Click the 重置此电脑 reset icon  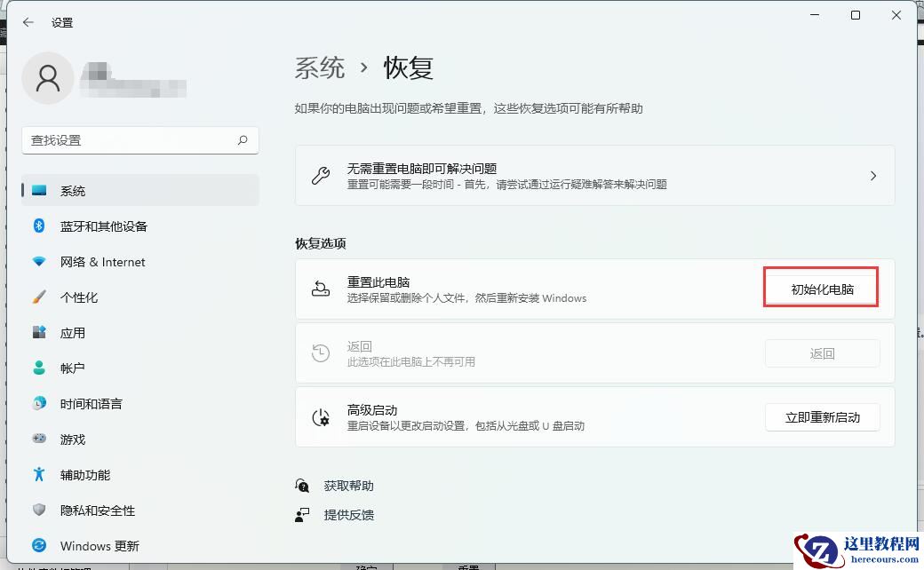pos(320,287)
